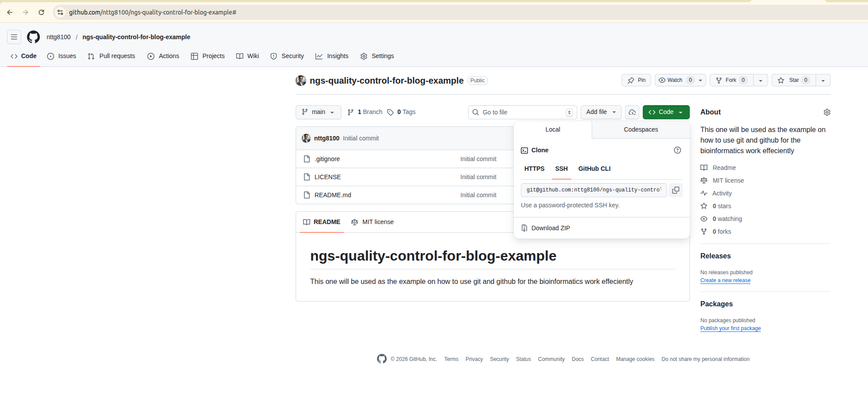Select the HTTPS clone option

534,169
